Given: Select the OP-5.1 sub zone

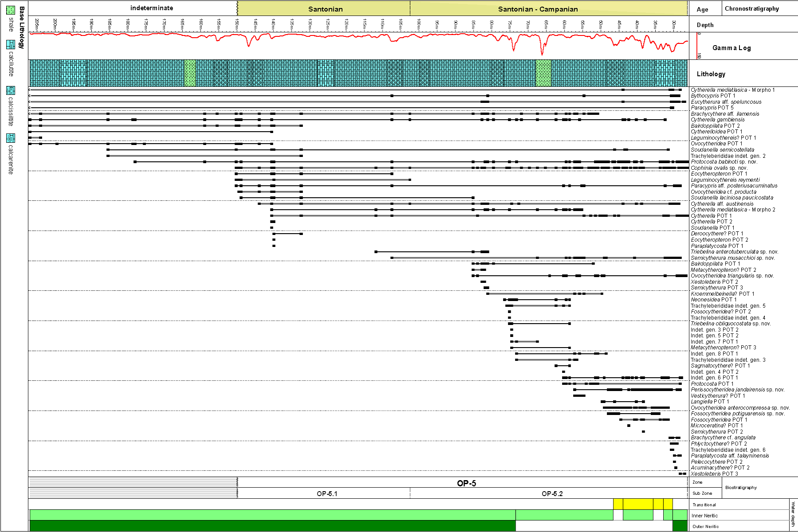Looking at the screenshot, I should tap(327, 493).
